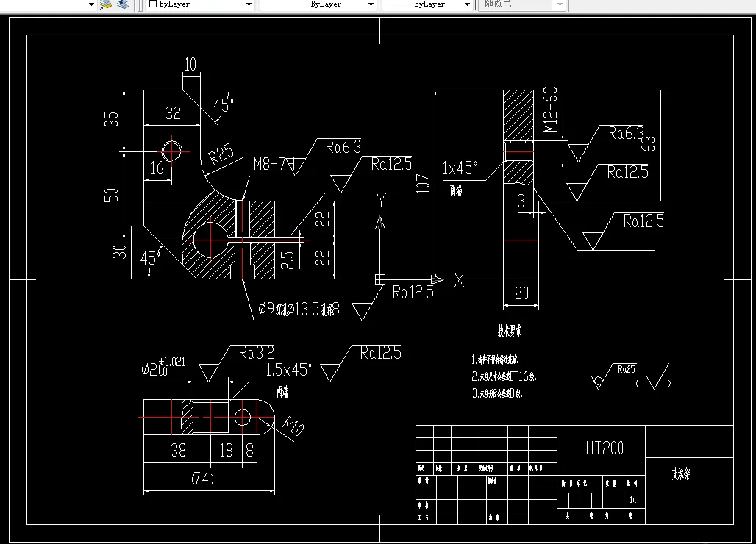
Task: Click the Layer Previous toolbar icon
Action: tap(122, 4)
